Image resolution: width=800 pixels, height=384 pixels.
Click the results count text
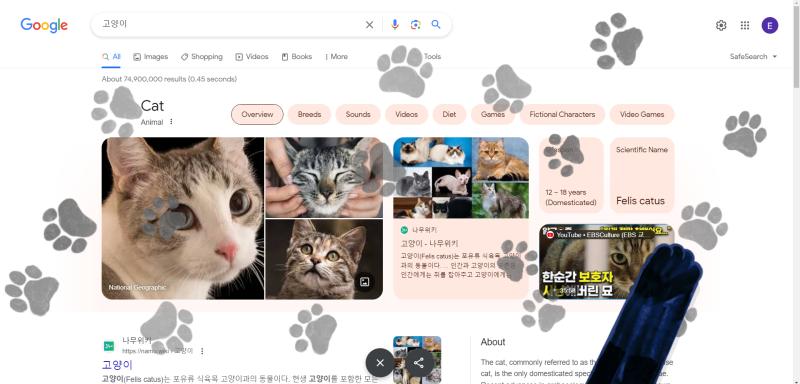pyautogui.click(x=169, y=79)
